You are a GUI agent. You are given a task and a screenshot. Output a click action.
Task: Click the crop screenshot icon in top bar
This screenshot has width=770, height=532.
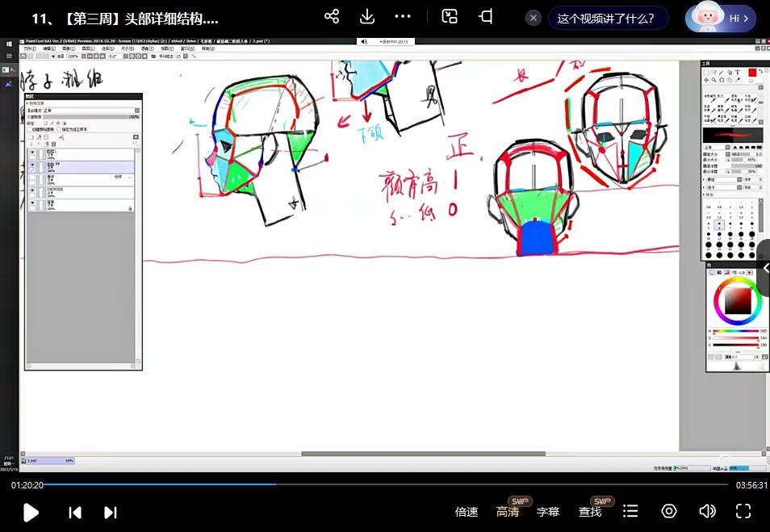486,17
